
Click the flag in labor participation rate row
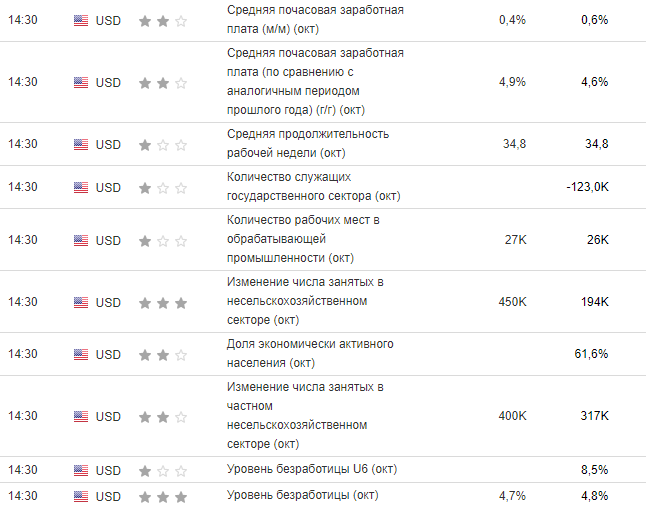(81, 354)
